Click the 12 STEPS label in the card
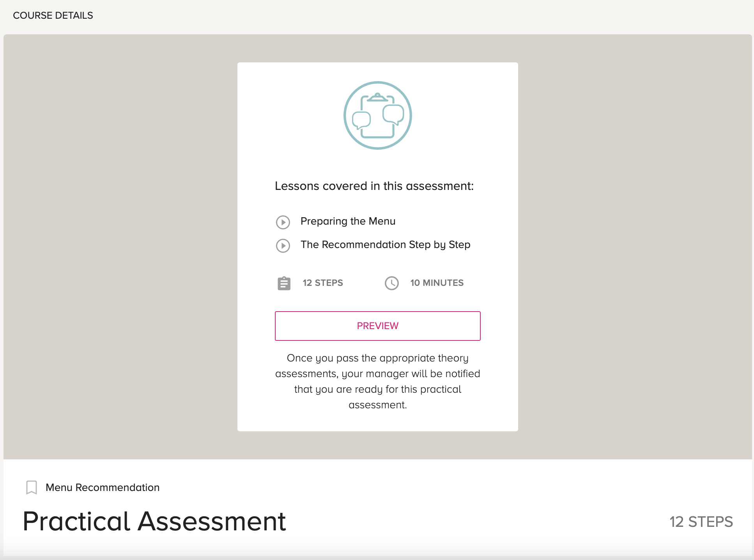 click(x=323, y=283)
